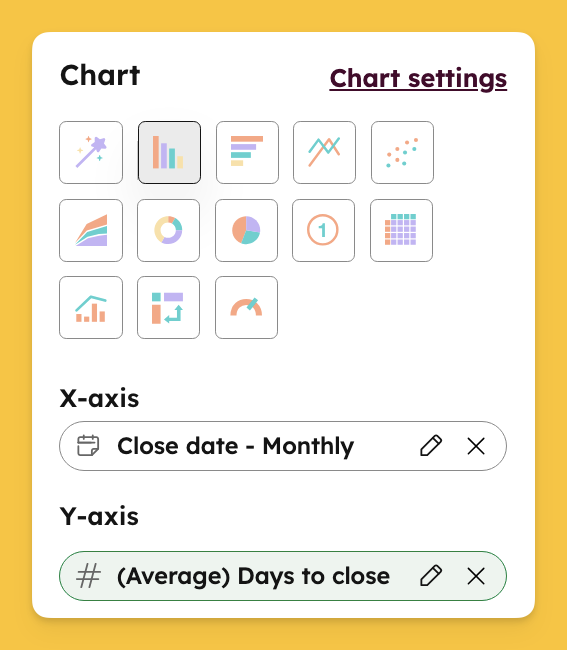The height and width of the screenshot is (650, 567).
Task: Remove Average Days to close from Y-axis
Action: (x=476, y=576)
